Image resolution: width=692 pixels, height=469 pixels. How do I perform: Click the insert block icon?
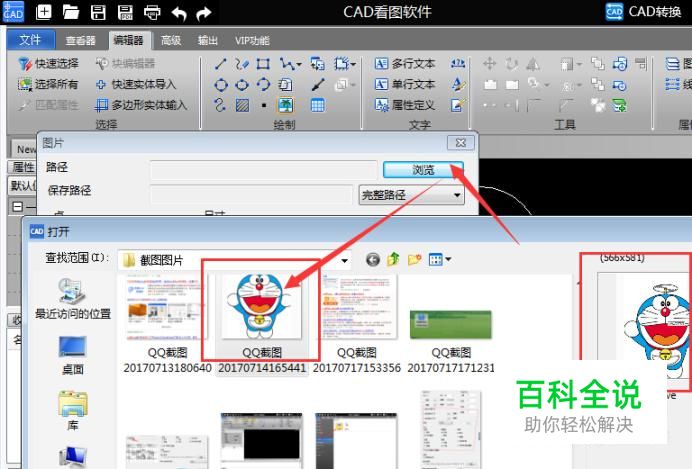317,64
